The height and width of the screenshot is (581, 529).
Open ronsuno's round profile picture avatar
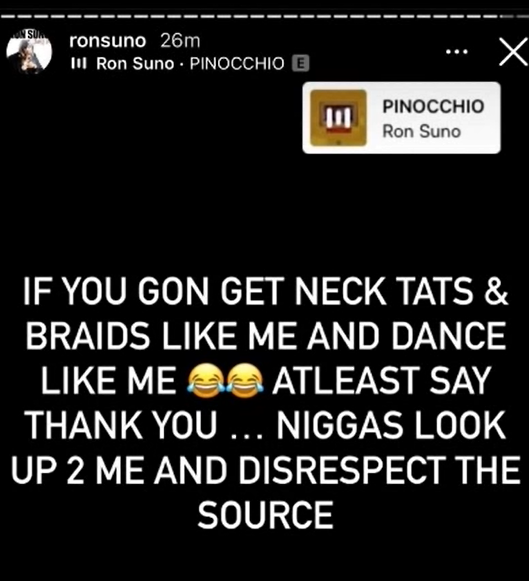pyautogui.click(x=29, y=52)
